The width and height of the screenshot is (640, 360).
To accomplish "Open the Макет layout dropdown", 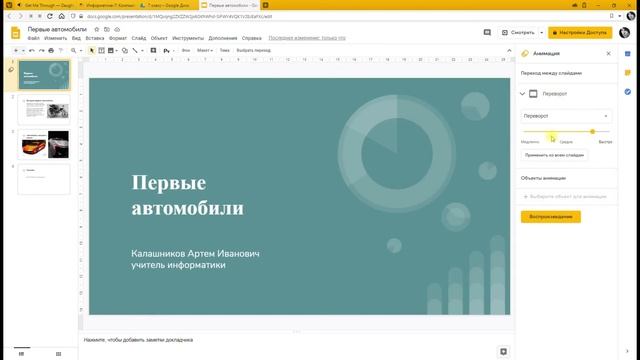I will pos(205,50).
